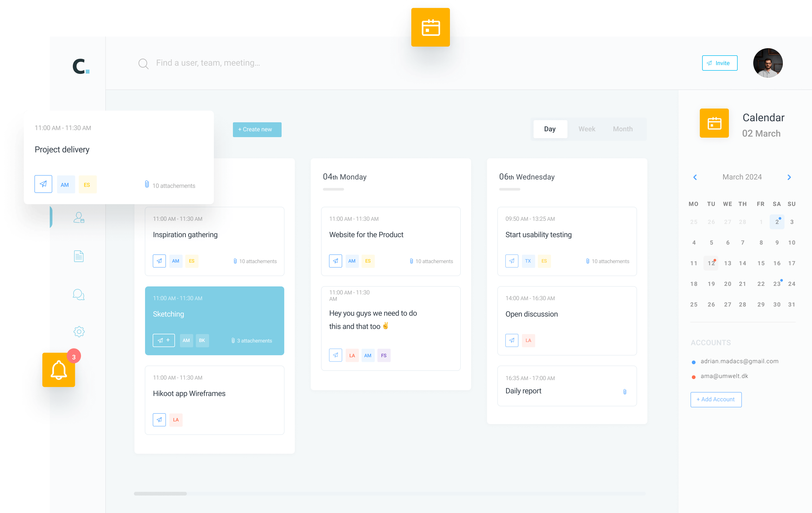The width and height of the screenshot is (812, 513).
Task: Open settings gear in sidebar
Action: click(79, 332)
